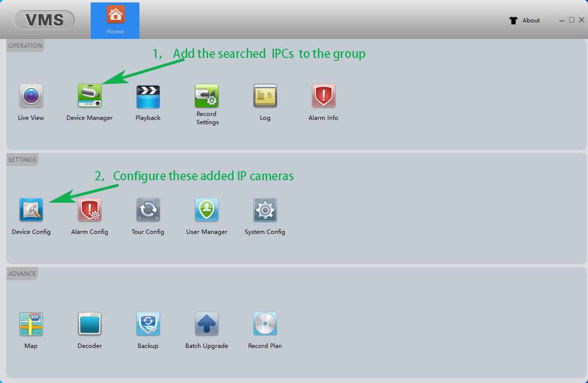View the Log icon
This screenshot has width=588, height=383.
(x=265, y=96)
